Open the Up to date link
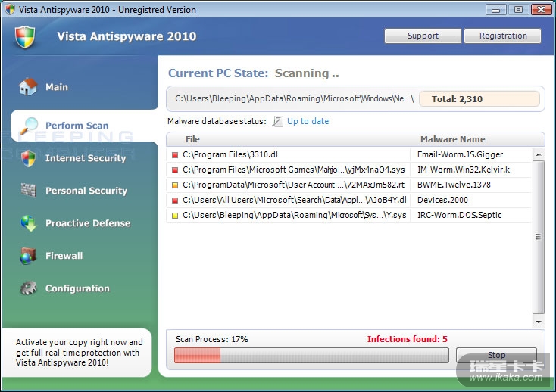Screen dimensions: 556x392 308,121
